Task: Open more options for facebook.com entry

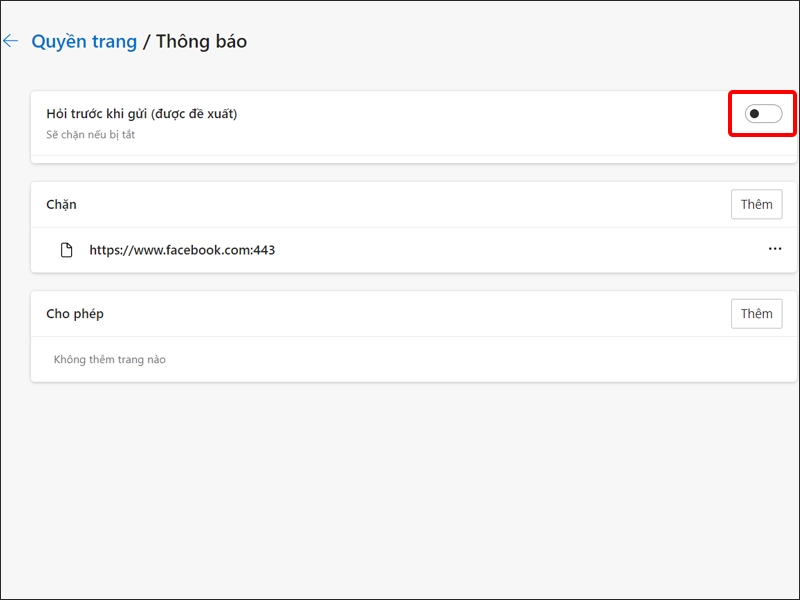Action: tap(775, 249)
